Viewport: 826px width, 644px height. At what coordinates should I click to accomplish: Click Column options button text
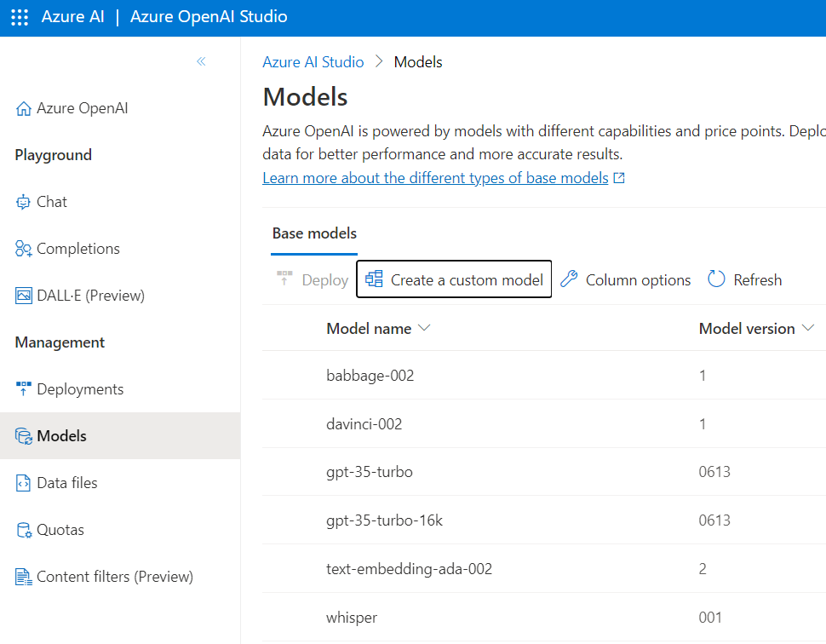pyautogui.click(x=638, y=280)
